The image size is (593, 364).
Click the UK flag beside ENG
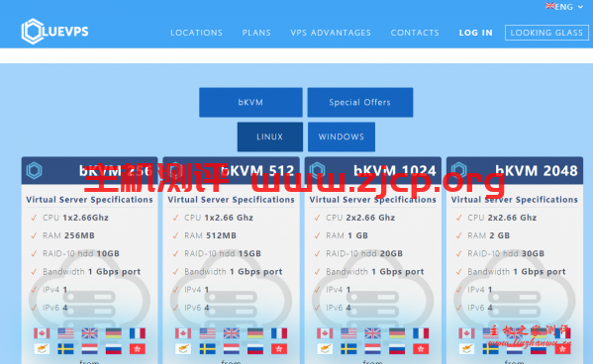click(x=549, y=6)
